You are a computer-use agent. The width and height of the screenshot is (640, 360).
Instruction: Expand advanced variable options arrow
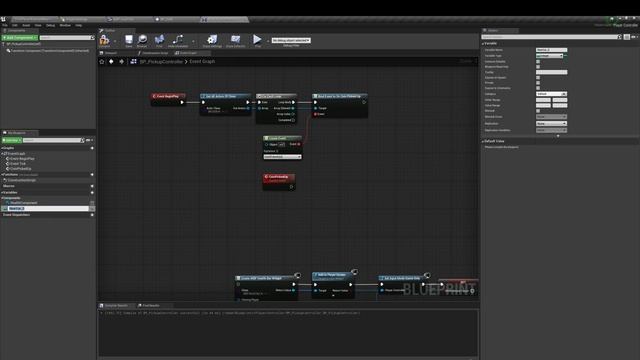pyautogui.click(x=558, y=136)
